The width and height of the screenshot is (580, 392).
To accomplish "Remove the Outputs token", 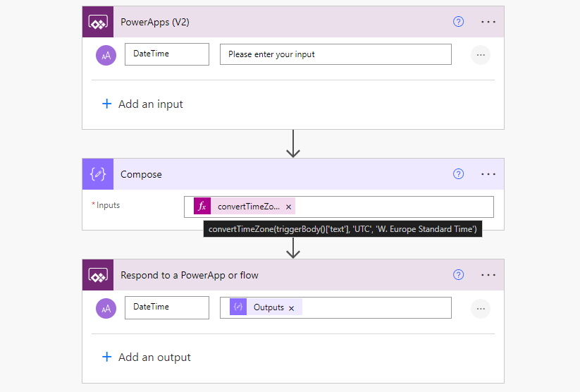I will click(x=292, y=308).
